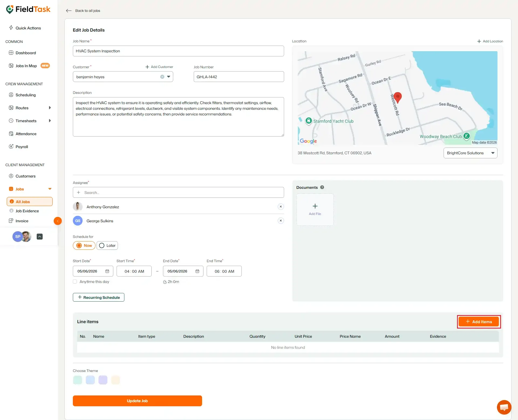Click the Quantity column header
This screenshot has width=518, height=420.
tap(257, 336)
